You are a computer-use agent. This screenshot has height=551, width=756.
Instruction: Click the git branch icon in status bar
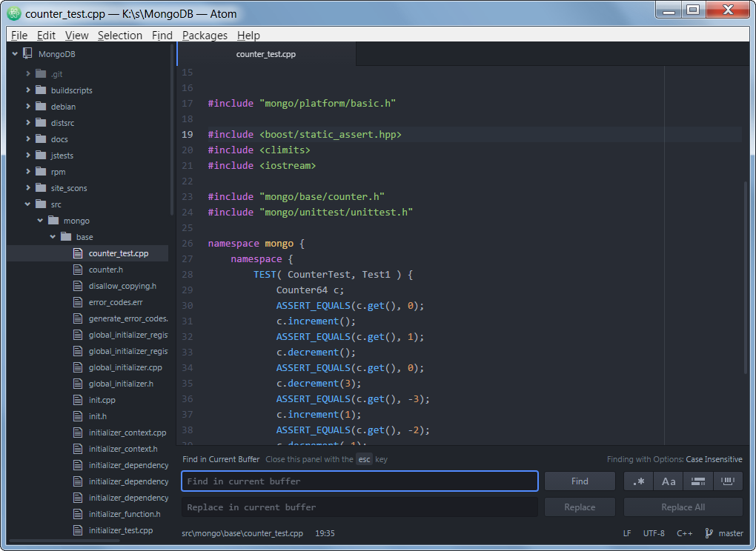coord(709,533)
